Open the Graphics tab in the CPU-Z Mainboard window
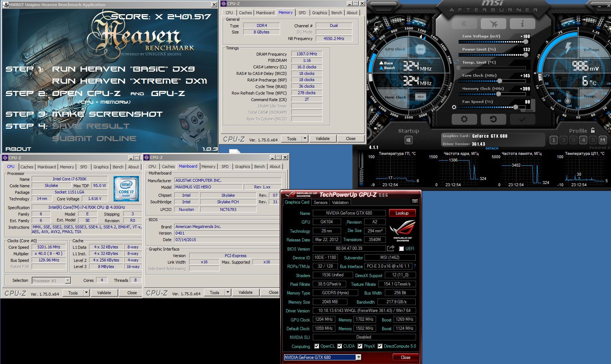611x364 pixels. pyautogui.click(x=242, y=167)
